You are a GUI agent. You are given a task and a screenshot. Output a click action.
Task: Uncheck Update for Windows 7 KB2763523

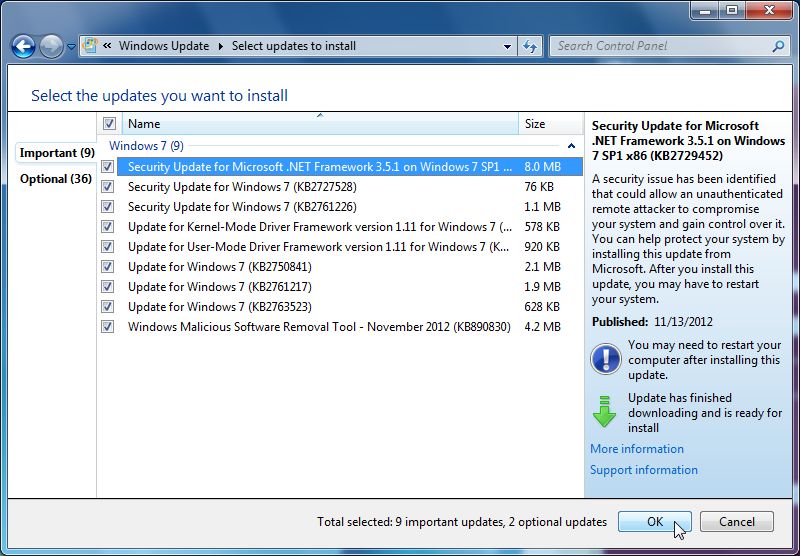[108, 307]
